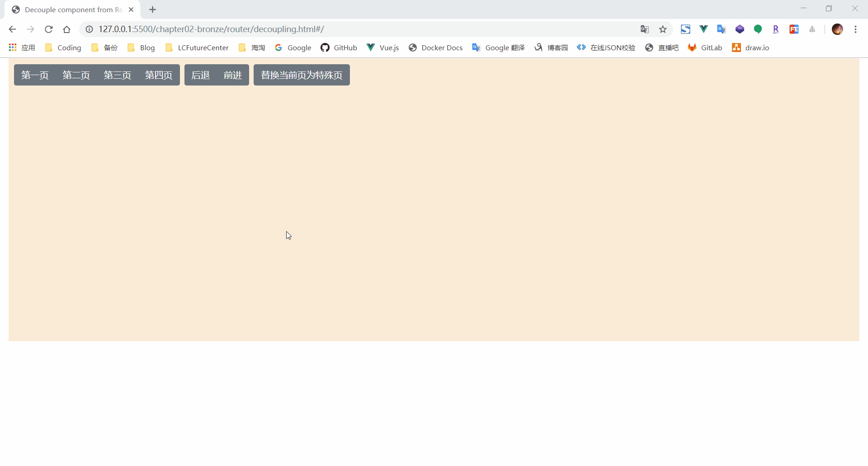Click the purple R extension icon
The image size is (868, 466).
776,29
